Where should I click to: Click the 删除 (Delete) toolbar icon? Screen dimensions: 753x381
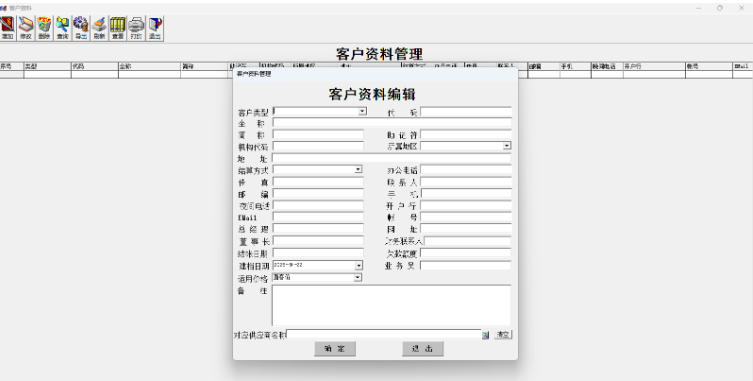(44, 28)
